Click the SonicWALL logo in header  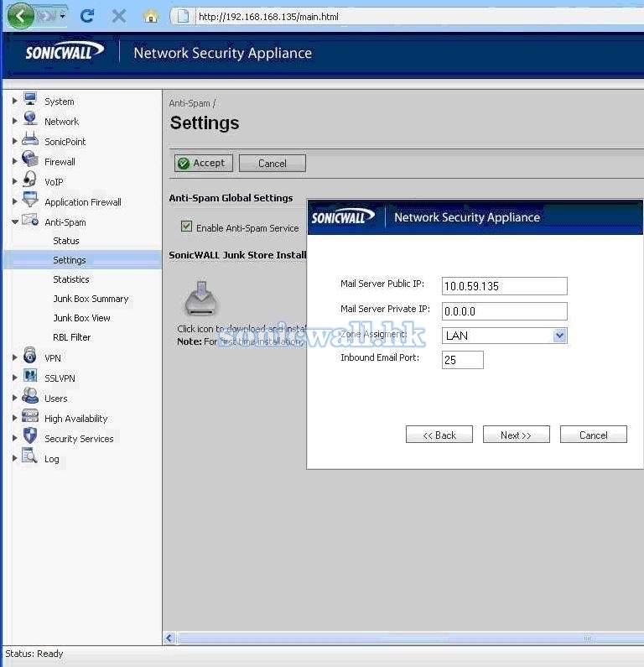pos(65,52)
